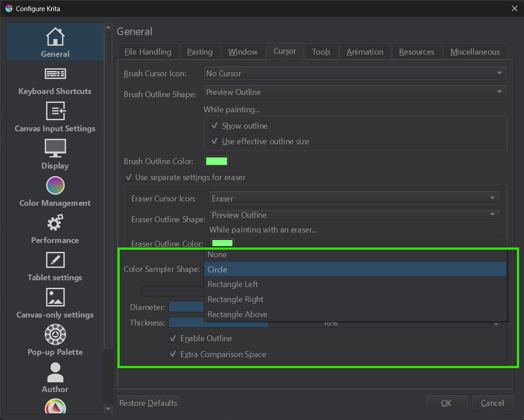This screenshot has width=524, height=420.
Task: Select the Canvas Input Settings icon
Action: [55, 111]
